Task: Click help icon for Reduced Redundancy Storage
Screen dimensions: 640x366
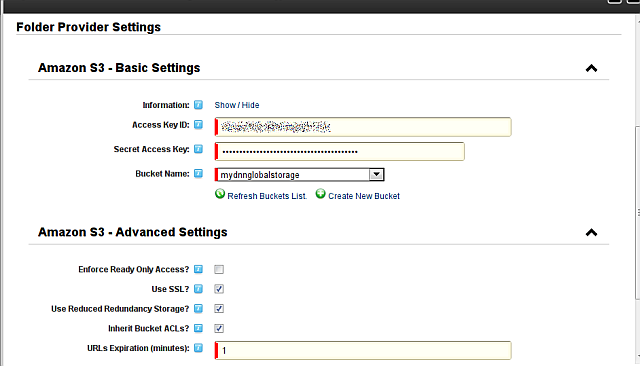Action: (198, 308)
